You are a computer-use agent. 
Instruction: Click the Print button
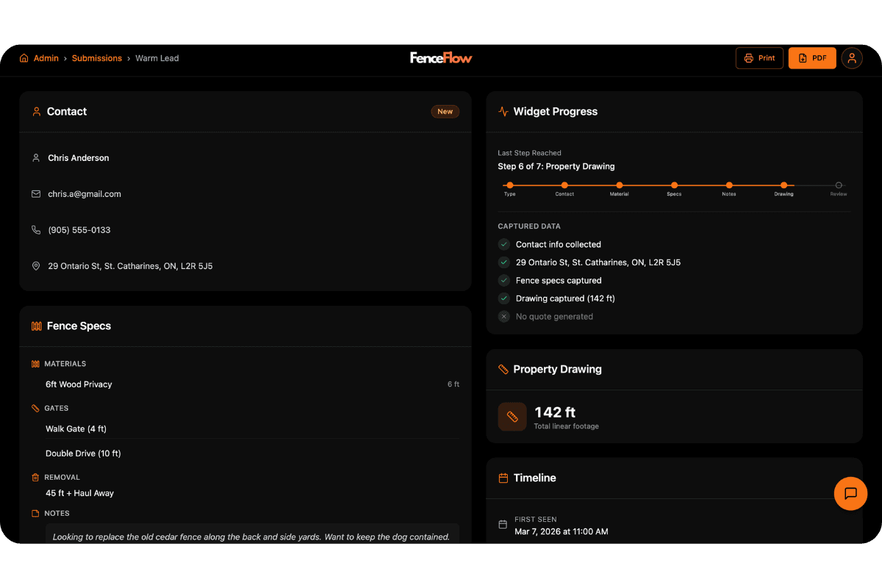pyautogui.click(x=759, y=58)
